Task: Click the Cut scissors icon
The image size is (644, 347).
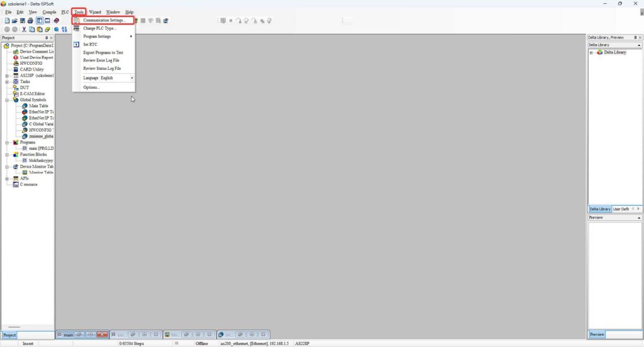Action: [x=24, y=29]
